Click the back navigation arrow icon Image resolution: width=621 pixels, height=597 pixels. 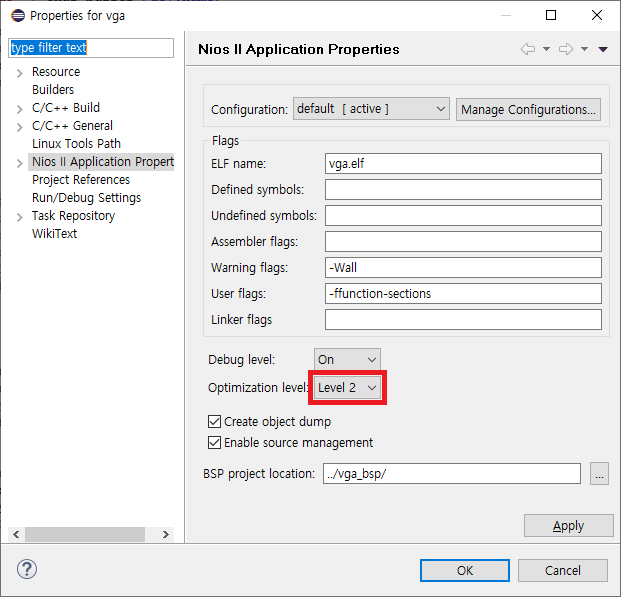(x=528, y=49)
